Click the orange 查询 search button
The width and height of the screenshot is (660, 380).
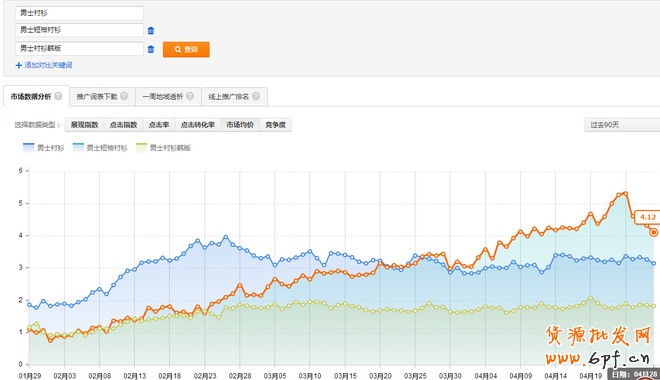pyautogui.click(x=186, y=49)
